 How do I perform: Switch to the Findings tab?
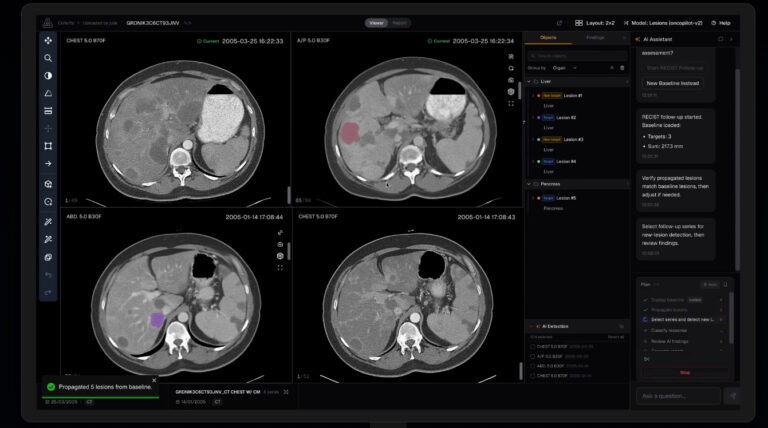click(595, 38)
